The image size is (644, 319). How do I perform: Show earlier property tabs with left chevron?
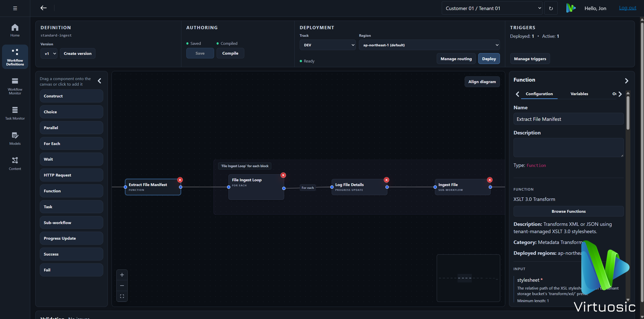[x=517, y=94]
